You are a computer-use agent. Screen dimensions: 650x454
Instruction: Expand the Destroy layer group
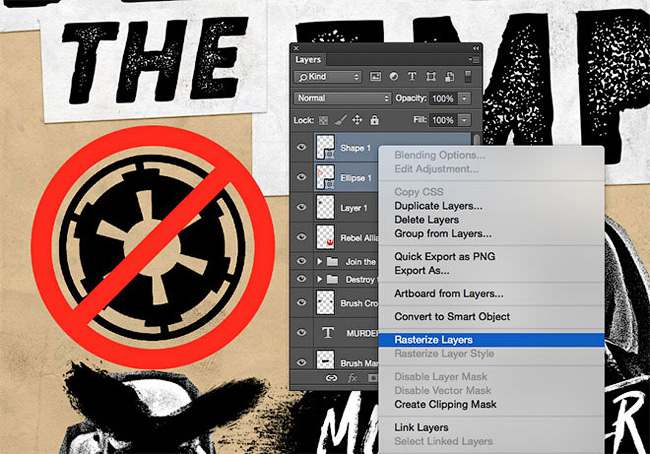[x=319, y=279]
